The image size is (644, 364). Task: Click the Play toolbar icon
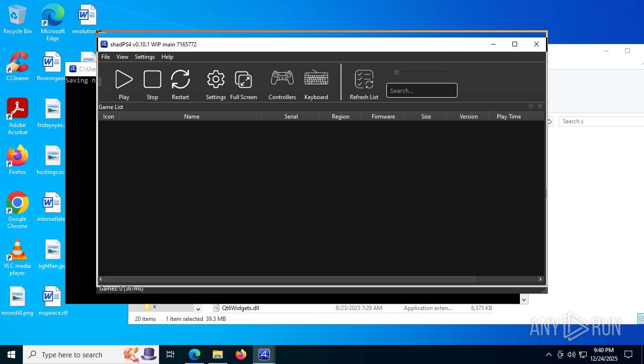click(x=124, y=79)
